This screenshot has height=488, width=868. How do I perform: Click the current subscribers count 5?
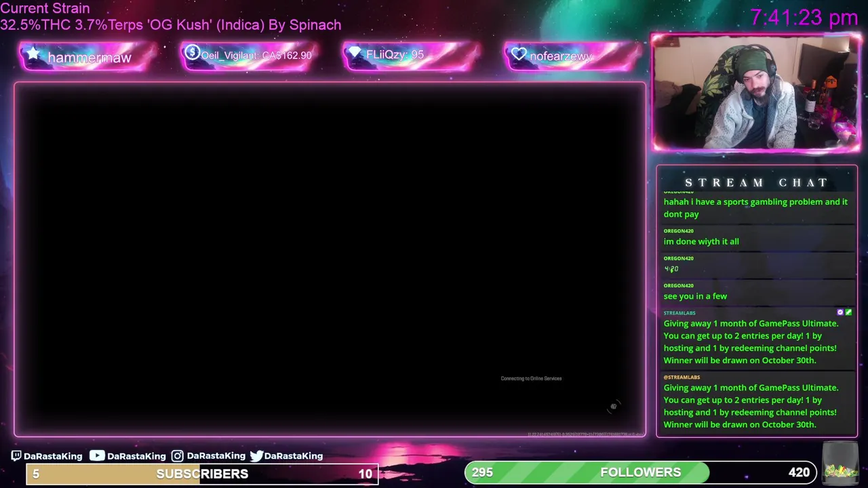pyautogui.click(x=36, y=474)
